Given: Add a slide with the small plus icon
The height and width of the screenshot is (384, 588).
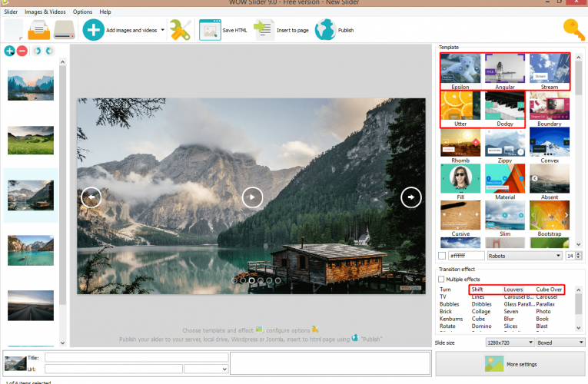Looking at the screenshot, I should coord(9,51).
